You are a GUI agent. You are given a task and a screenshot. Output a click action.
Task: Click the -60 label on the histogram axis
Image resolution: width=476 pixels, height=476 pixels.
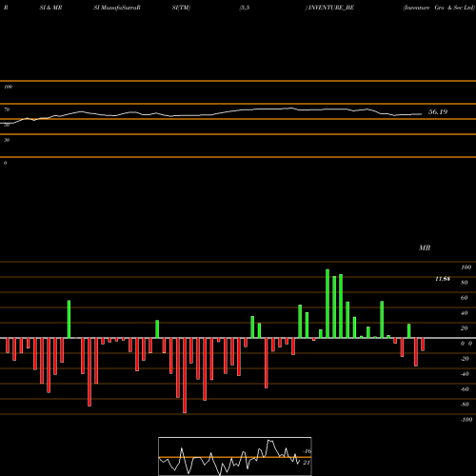point(465,389)
